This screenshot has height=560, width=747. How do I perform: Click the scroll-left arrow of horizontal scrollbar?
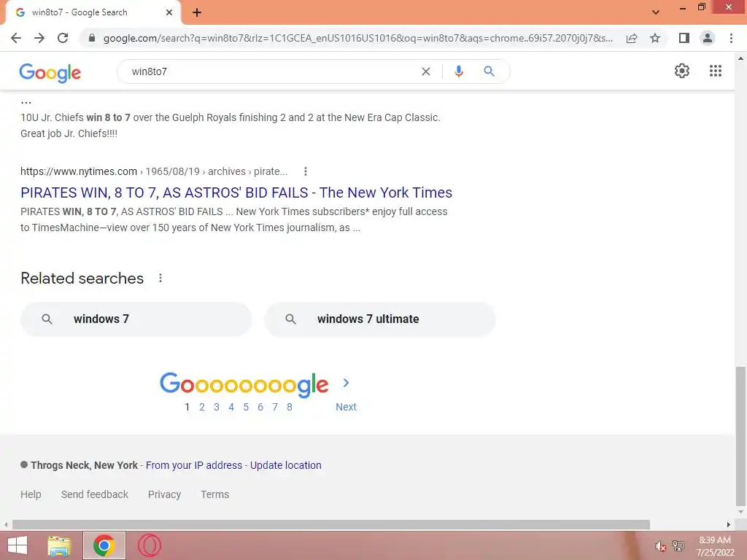pyautogui.click(x=6, y=524)
